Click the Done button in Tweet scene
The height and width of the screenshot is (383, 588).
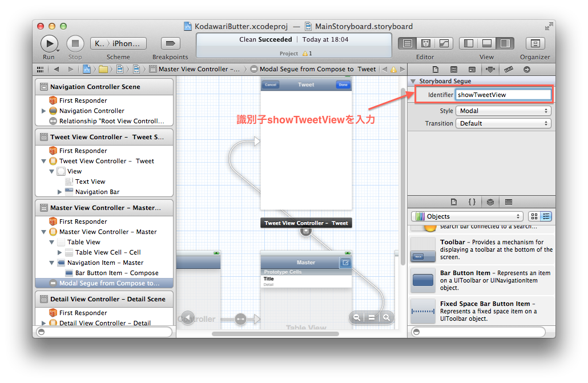[343, 85]
